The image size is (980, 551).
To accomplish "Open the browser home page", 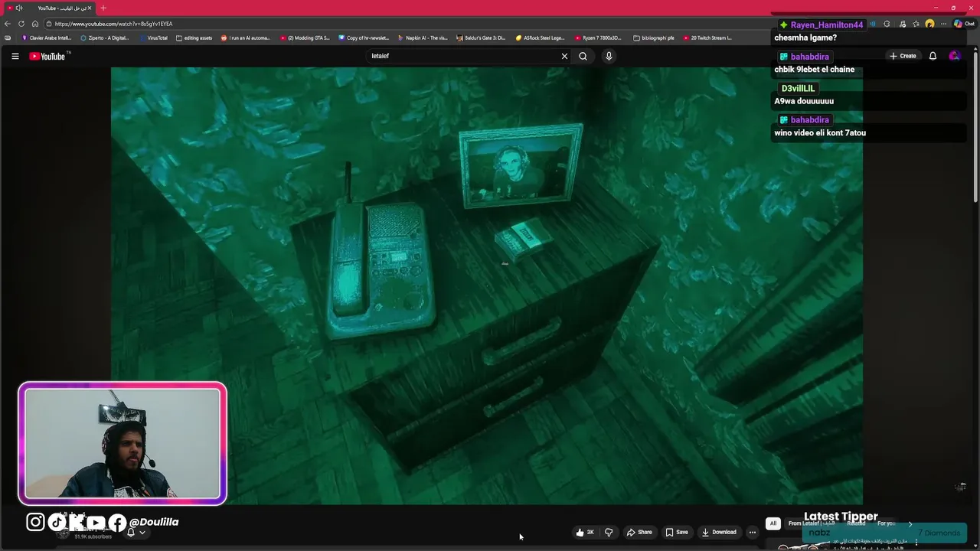I will pyautogui.click(x=34, y=24).
